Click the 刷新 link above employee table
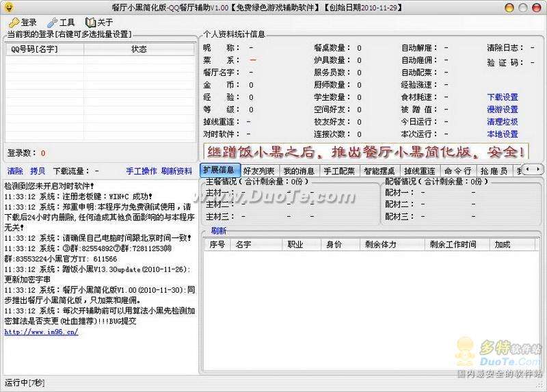This screenshot has width=547, height=392. click(x=219, y=231)
